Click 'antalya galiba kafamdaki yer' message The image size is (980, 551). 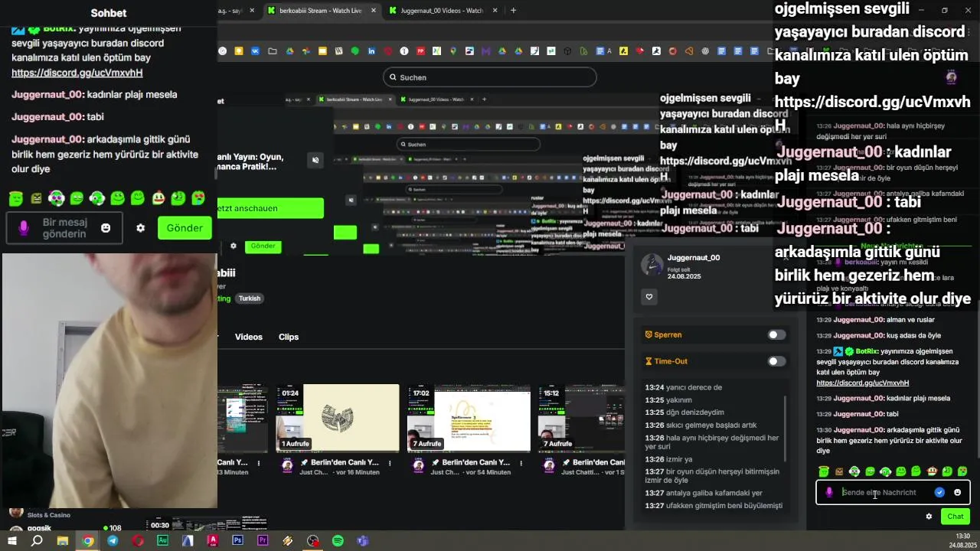(704, 493)
